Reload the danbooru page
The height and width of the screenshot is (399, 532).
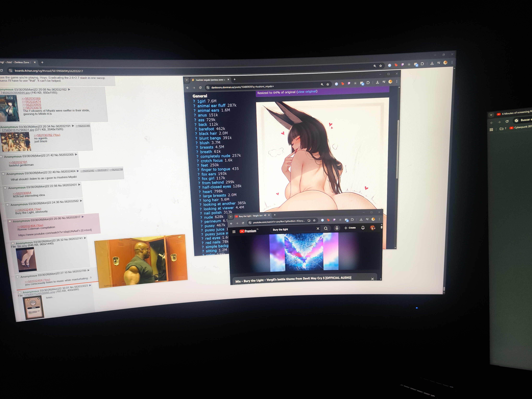tap(200, 88)
